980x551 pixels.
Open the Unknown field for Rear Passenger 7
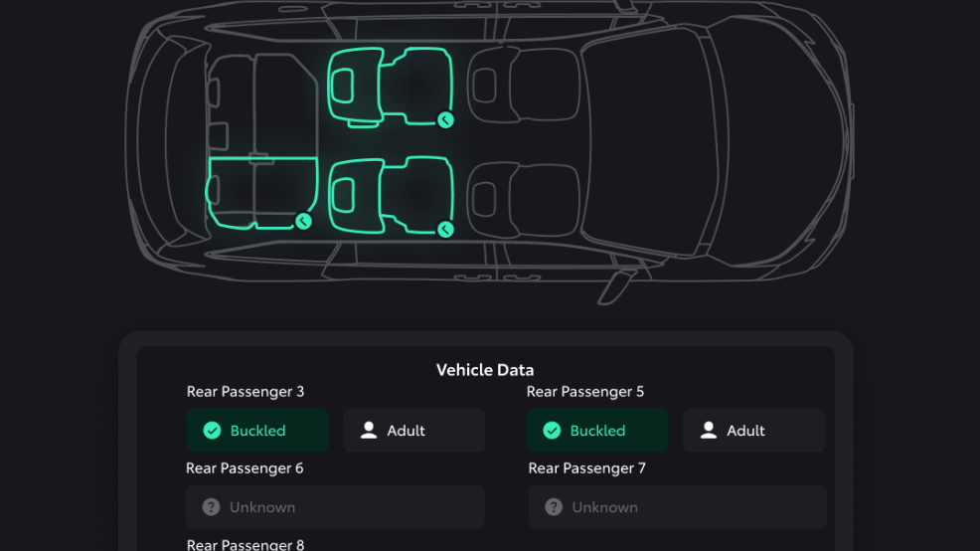(x=677, y=507)
